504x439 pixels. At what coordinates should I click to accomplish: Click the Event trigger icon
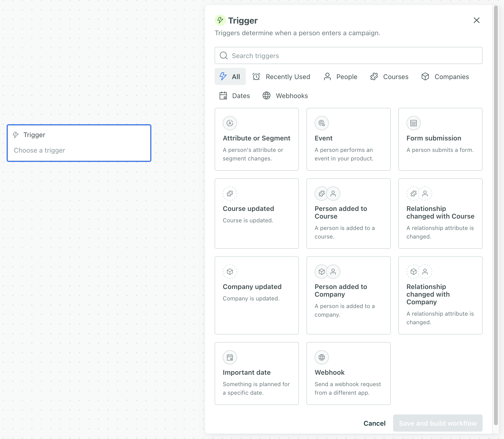point(321,123)
